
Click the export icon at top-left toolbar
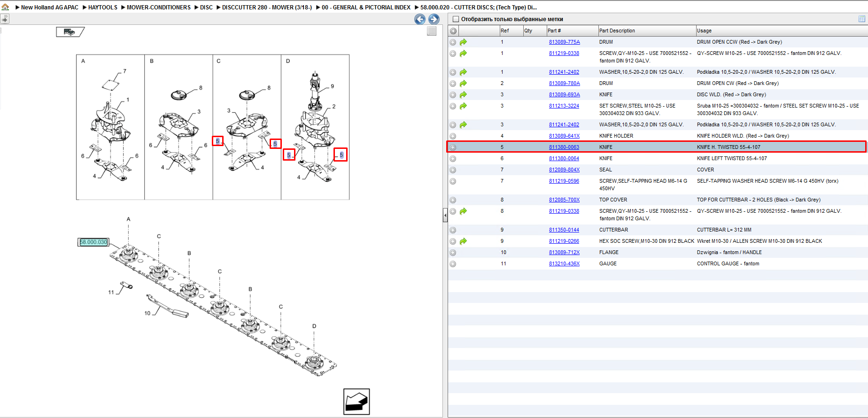click(x=5, y=19)
